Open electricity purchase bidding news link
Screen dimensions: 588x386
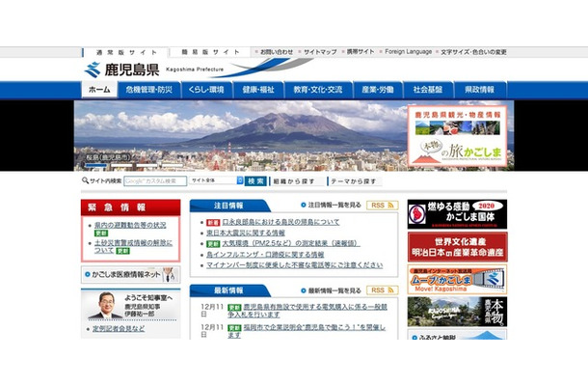coord(307,311)
